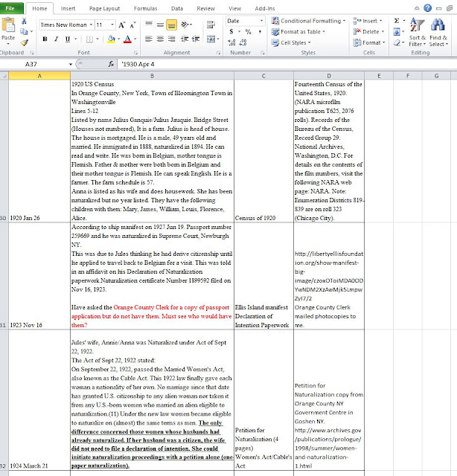The width and height of the screenshot is (457, 476).
Task: Click the AutoSum sigma icon
Action: 397,21
